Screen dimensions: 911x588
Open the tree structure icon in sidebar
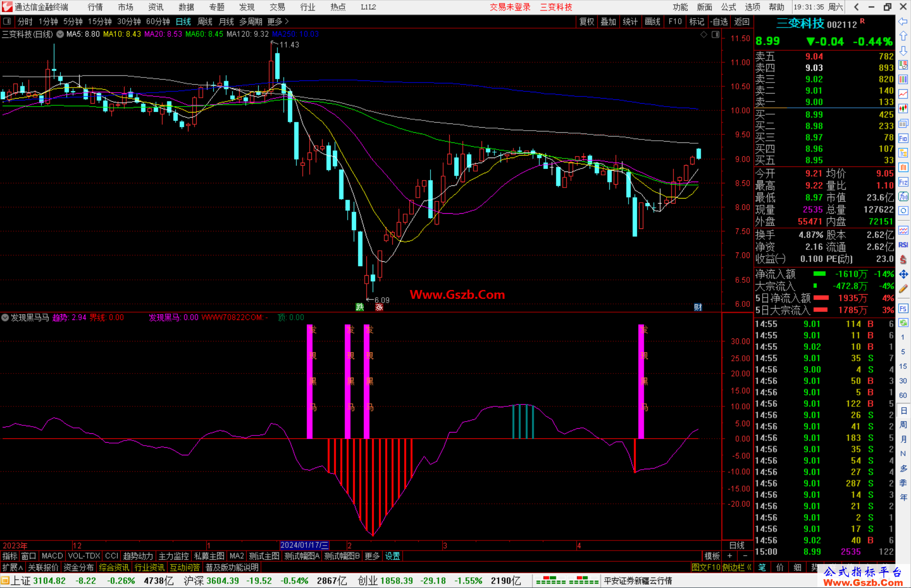click(903, 153)
